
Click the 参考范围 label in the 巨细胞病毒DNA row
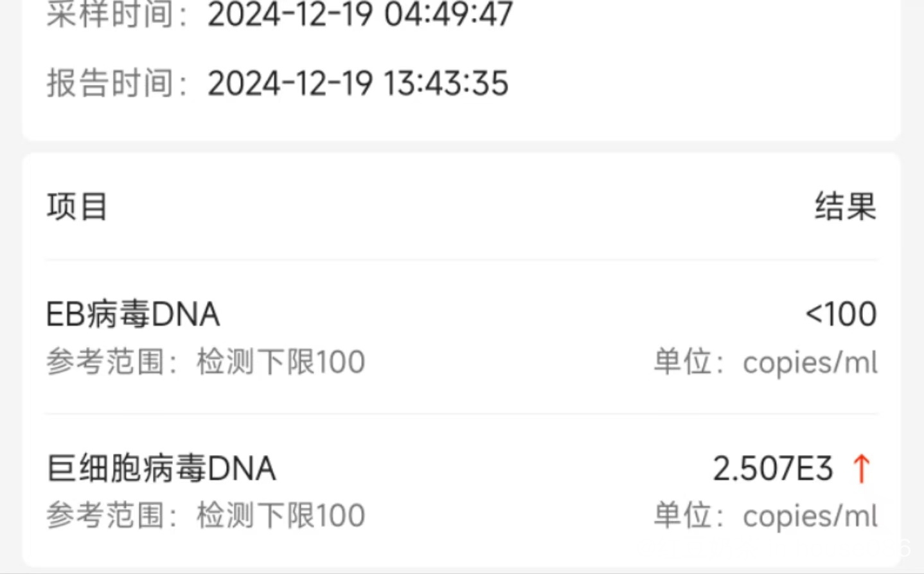click(105, 516)
